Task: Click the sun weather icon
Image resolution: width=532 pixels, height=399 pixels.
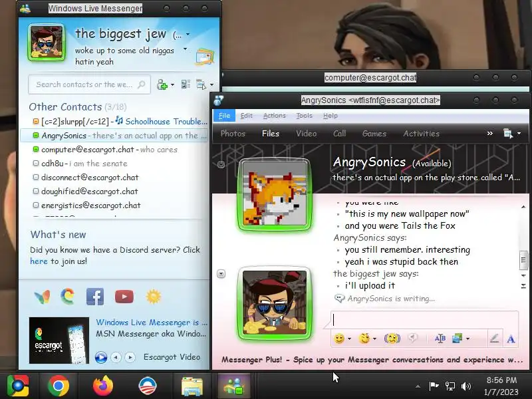Action: pos(154,297)
